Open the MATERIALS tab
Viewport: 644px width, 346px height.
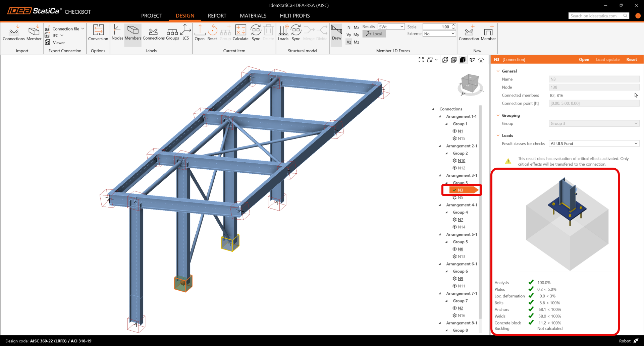(253, 16)
